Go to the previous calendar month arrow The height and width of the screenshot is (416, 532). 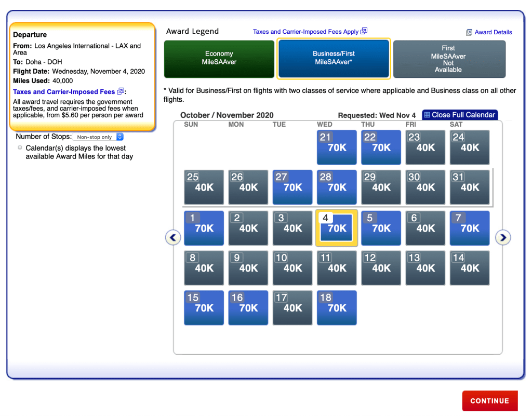coord(173,238)
